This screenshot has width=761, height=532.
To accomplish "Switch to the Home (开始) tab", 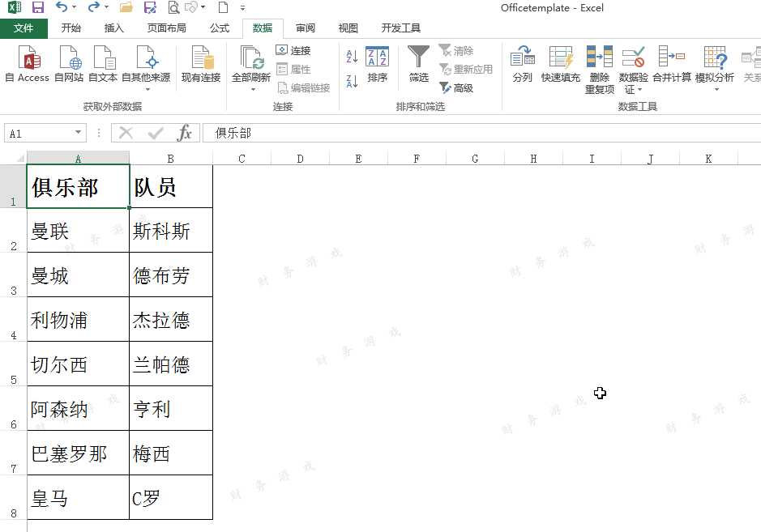I will point(71,28).
